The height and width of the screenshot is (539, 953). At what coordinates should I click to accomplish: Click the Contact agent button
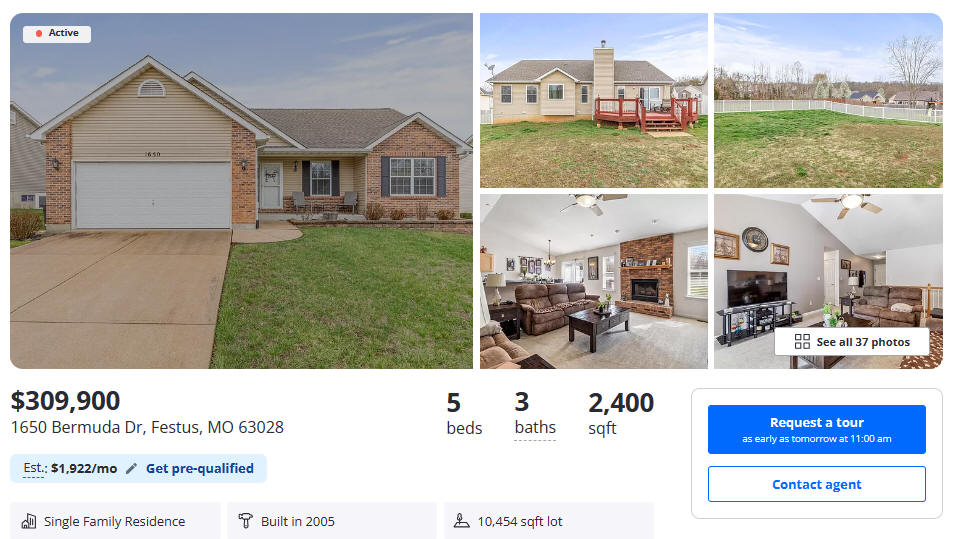click(816, 484)
